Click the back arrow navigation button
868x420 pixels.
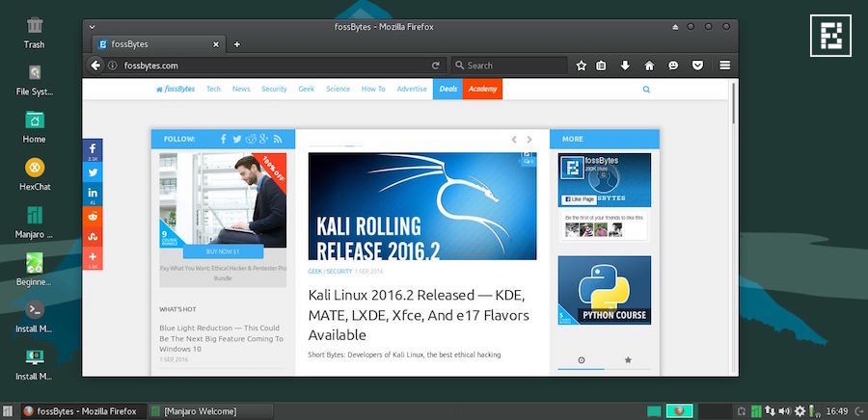click(x=95, y=66)
